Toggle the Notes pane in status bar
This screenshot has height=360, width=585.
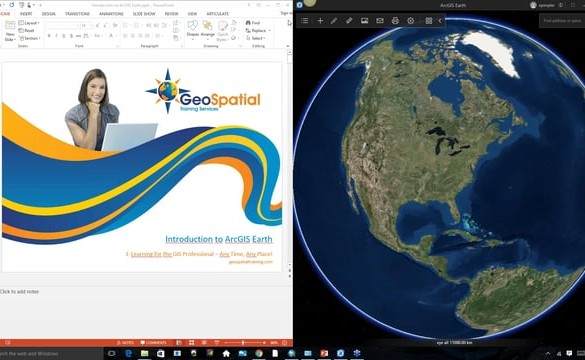point(125,342)
